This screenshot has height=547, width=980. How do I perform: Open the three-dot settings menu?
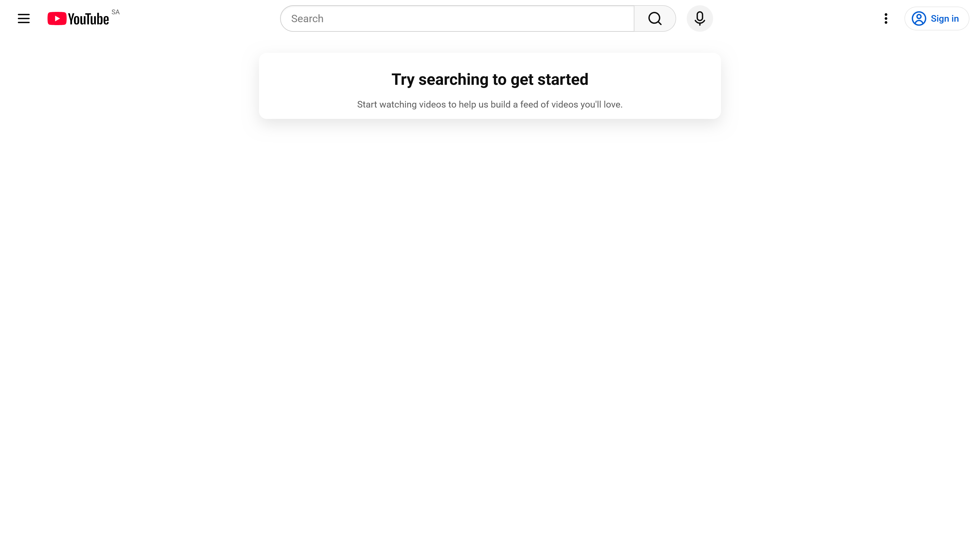click(886, 18)
